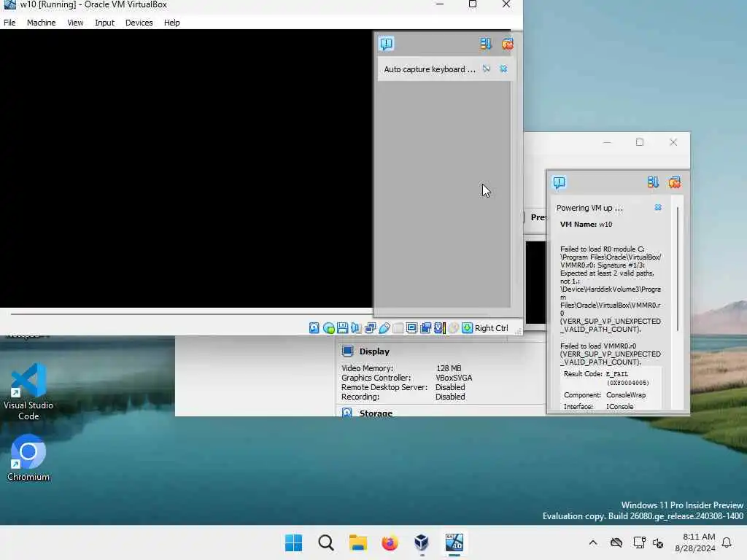This screenshot has width=747, height=560.
Task: Click Remote Desktop Server Disabled value
Action: pos(450,387)
